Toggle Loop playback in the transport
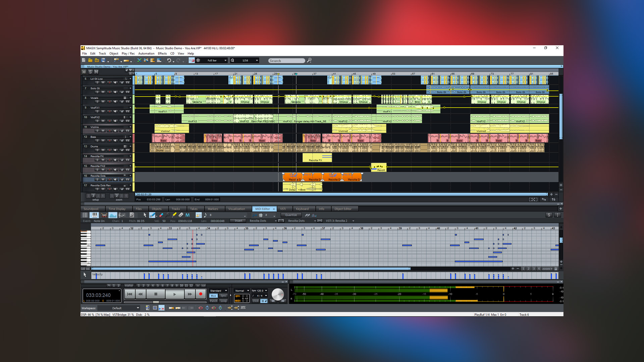The image size is (644, 362). [x=223, y=301]
